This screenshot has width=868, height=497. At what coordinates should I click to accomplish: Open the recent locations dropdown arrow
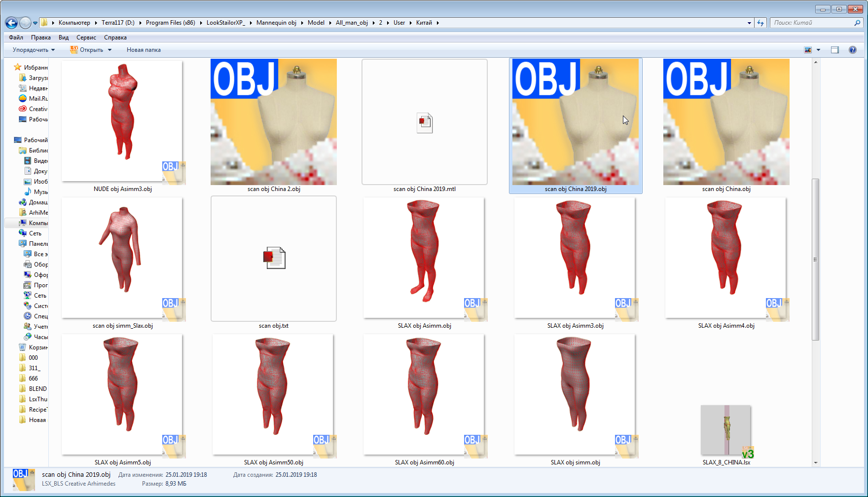(x=35, y=23)
